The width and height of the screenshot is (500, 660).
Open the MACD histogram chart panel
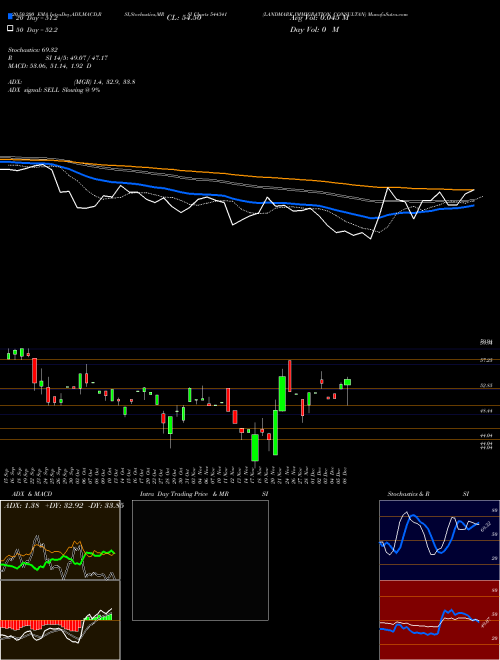[60, 620]
